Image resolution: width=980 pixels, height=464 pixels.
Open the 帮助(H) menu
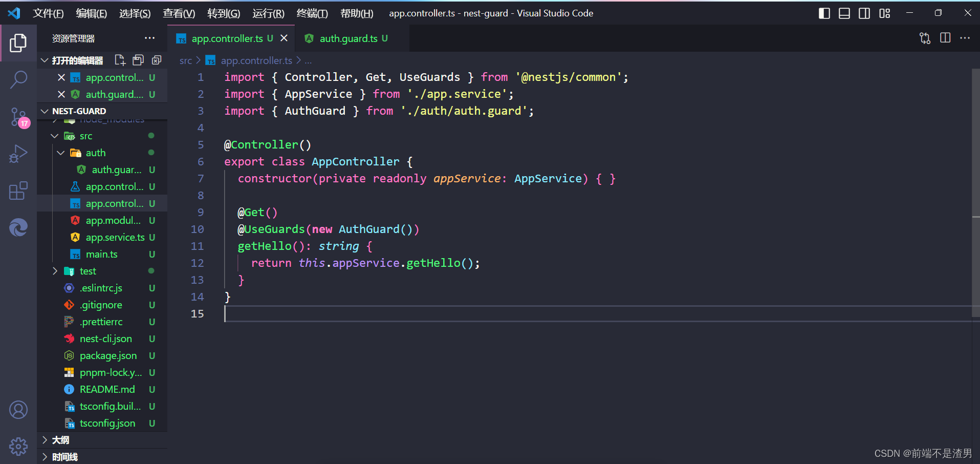357,13
